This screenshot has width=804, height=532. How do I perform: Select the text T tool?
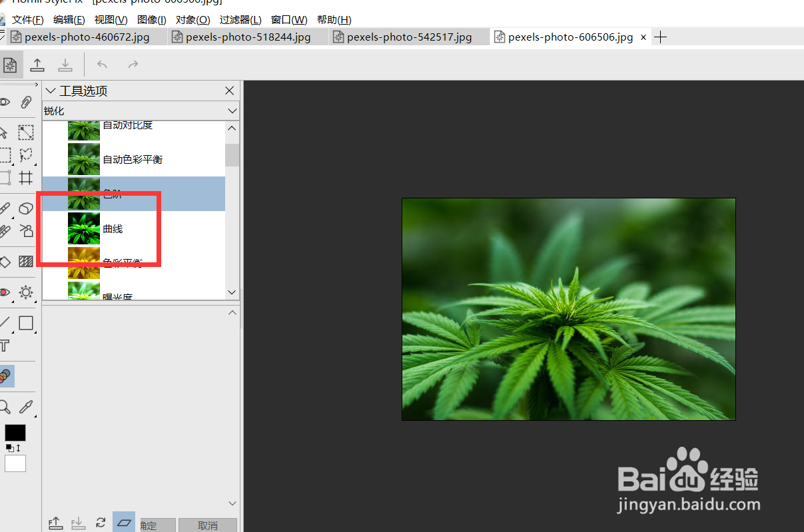[x=5, y=345]
